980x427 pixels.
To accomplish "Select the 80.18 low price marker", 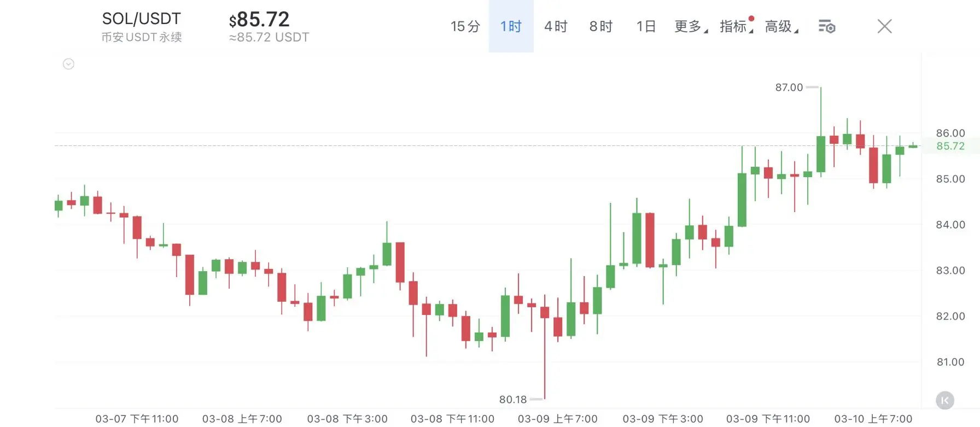I will (x=512, y=400).
